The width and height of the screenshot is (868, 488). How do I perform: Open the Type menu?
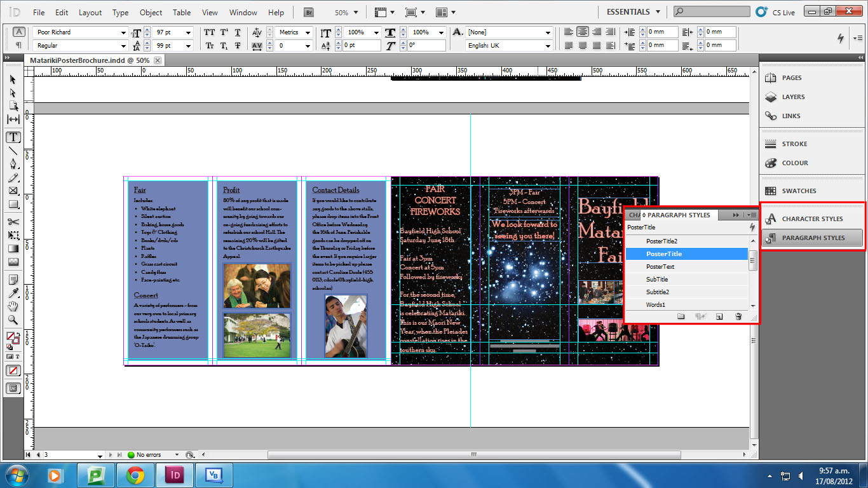[120, 12]
